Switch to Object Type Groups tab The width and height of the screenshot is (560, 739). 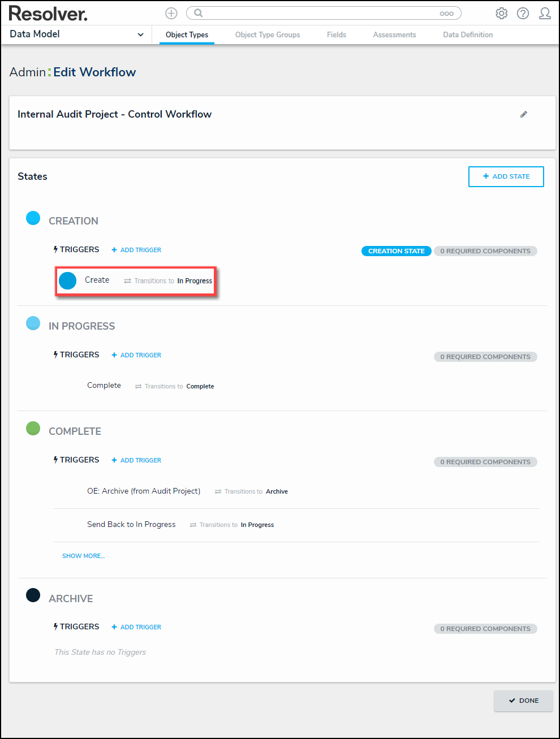point(268,34)
